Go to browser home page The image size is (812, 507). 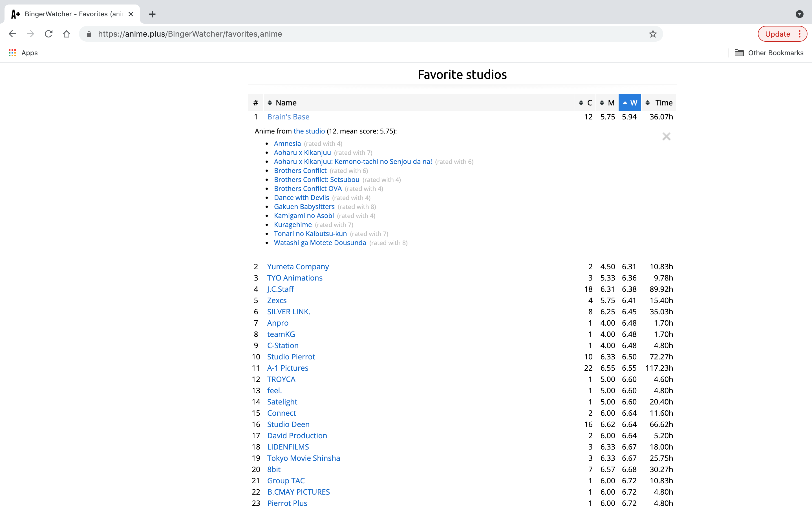[67, 34]
